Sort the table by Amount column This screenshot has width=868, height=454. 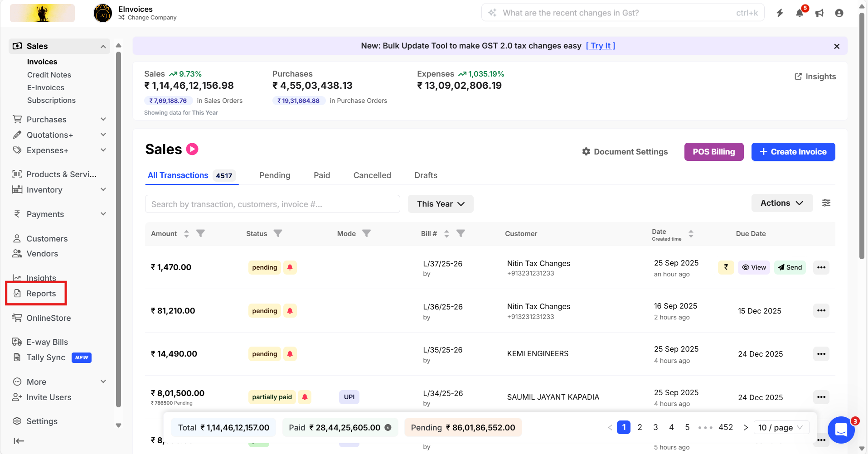pos(186,233)
